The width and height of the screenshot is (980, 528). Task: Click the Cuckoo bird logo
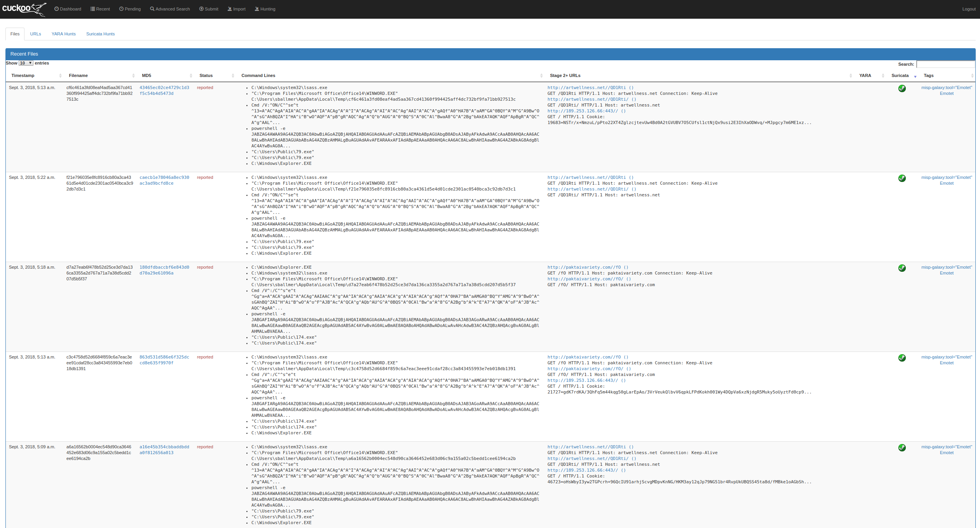pyautogui.click(x=24, y=9)
